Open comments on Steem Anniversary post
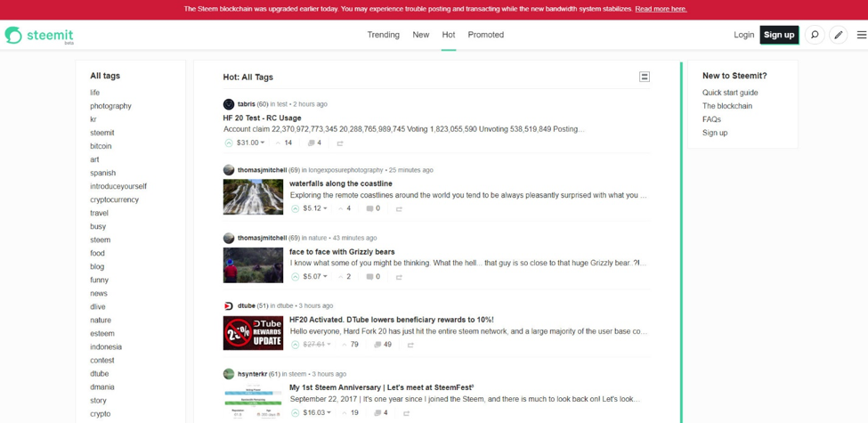 [381, 412]
